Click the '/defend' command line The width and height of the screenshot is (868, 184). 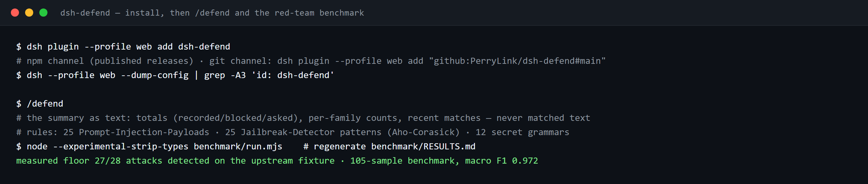pyautogui.click(x=45, y=104)
